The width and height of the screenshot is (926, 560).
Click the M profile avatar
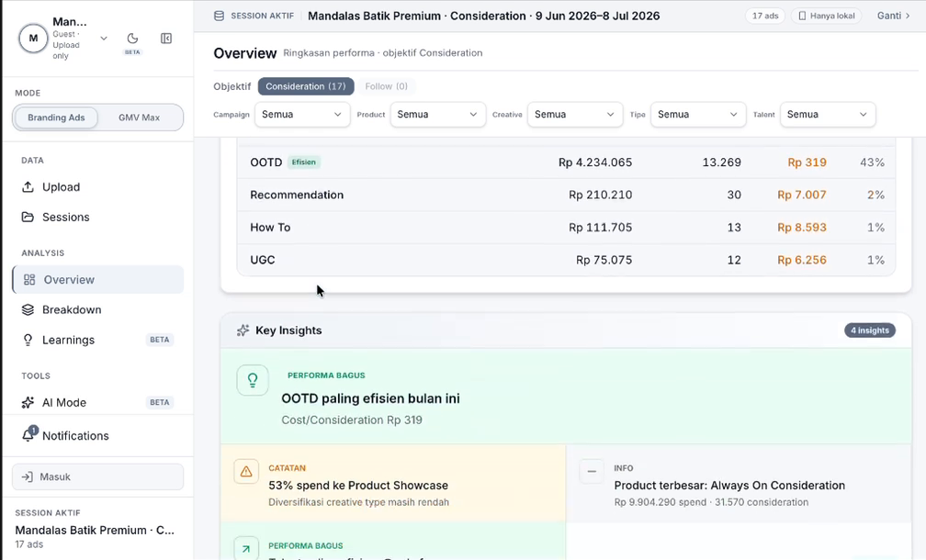point(33,39)
